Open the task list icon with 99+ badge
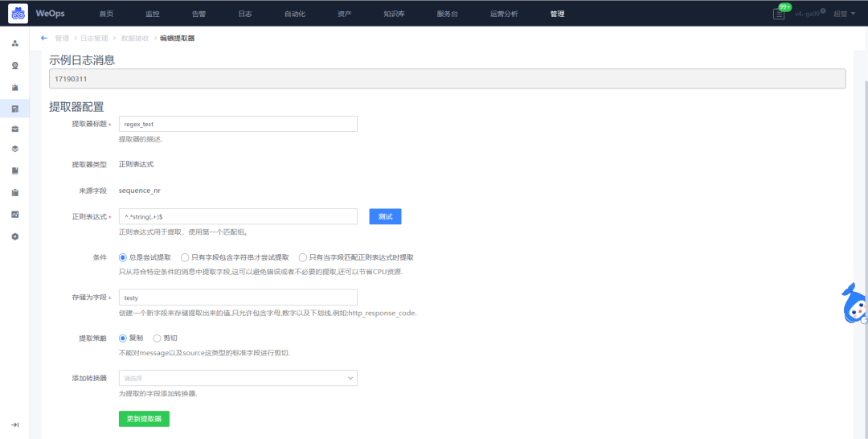 (779, 14)
